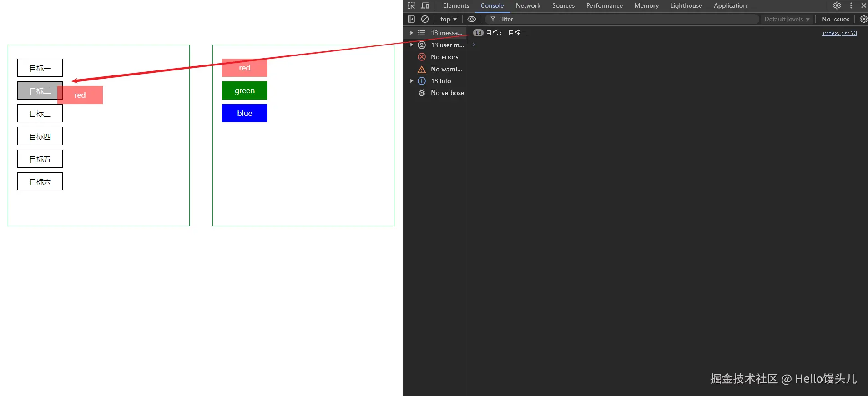Screen dimensions: 868x396
Task: Click the user messages person icon
Action: pyautogui.click(x=422, y=45)
